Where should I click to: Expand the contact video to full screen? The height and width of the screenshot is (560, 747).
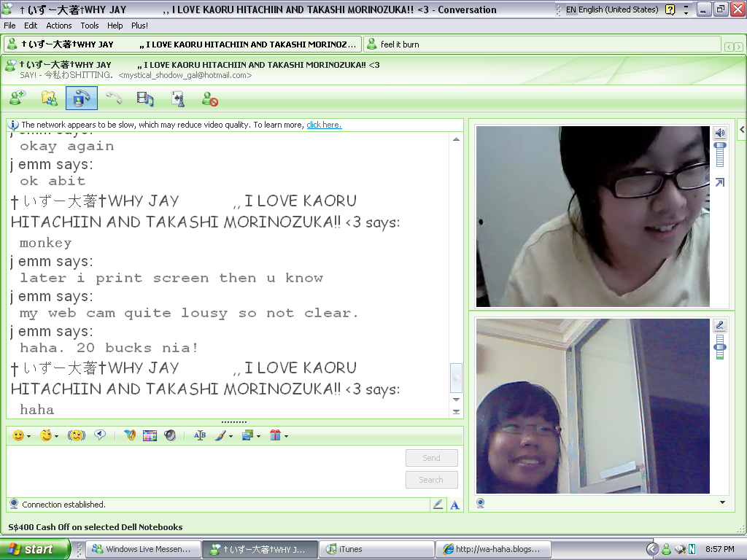coord(719,182)
